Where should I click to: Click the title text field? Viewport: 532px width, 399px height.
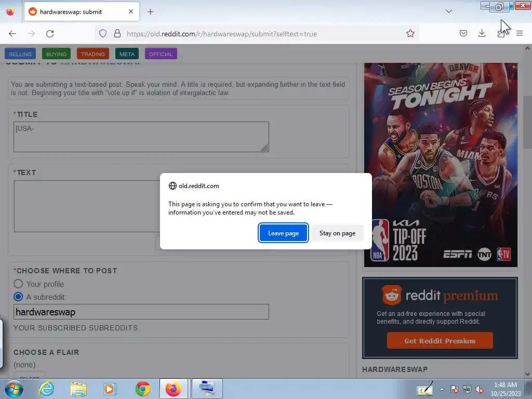(x=141, y=137)
